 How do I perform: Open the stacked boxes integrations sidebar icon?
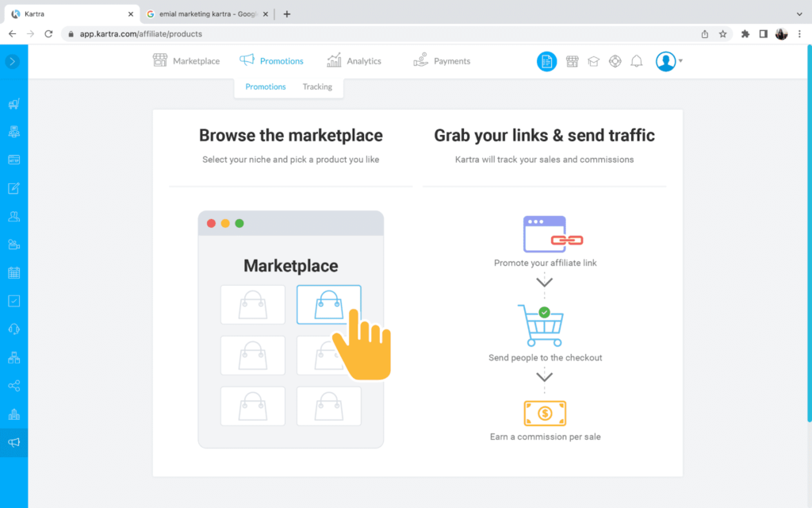(x=14, y=357)
